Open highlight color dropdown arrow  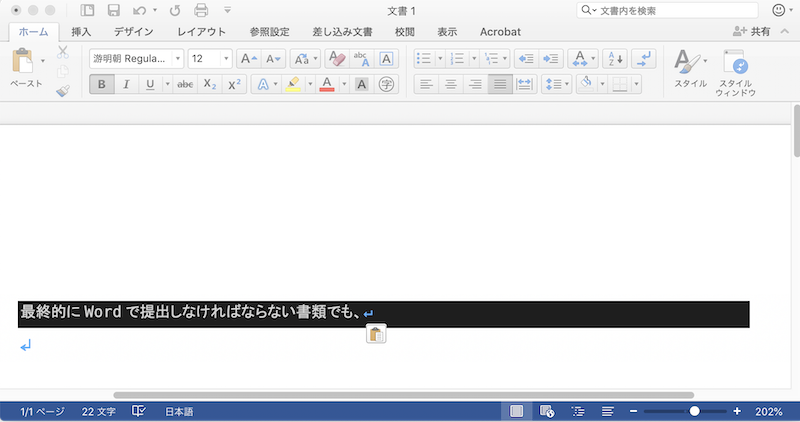point(310,84)
